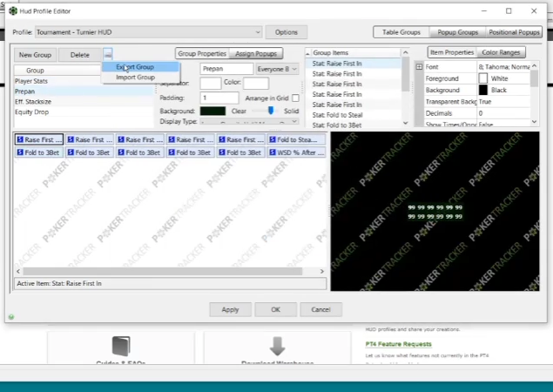
Task: Click the Decimals value 0
Action: 504,113
